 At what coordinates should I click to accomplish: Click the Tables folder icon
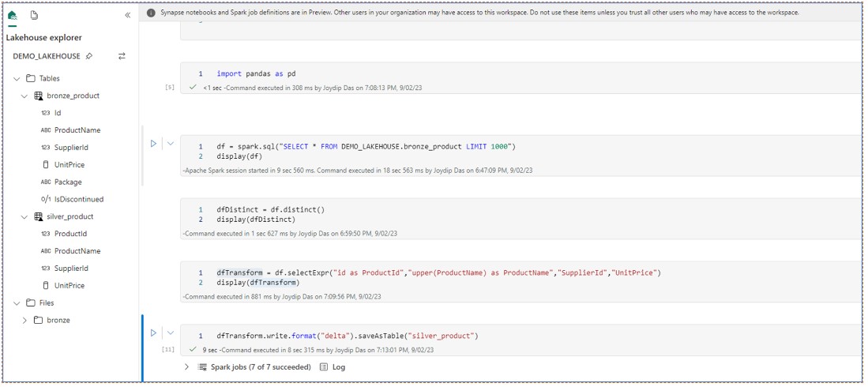point(31,79)
